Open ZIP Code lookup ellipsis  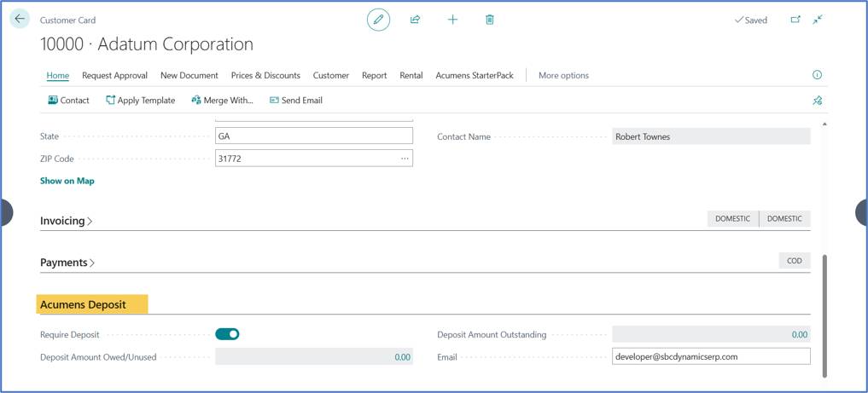(x=405, y=159)
